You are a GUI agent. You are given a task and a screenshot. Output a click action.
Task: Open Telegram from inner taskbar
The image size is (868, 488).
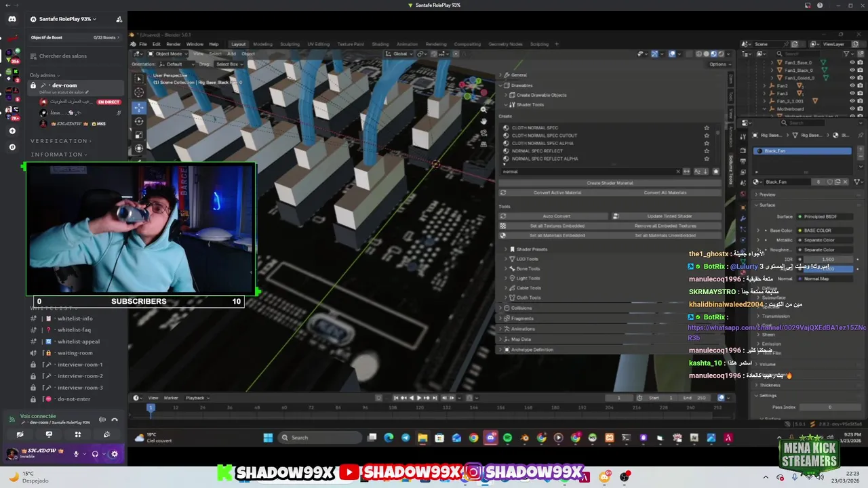point(406,438)
